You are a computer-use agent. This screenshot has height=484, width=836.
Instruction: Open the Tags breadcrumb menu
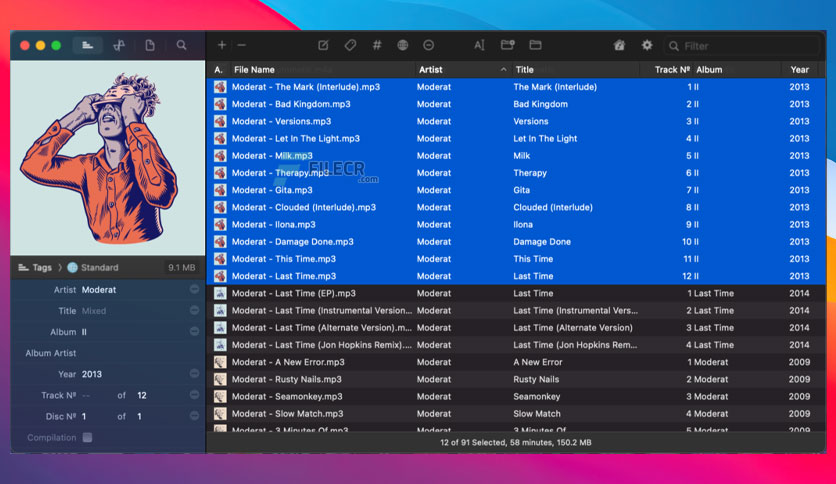coord(35,268)
